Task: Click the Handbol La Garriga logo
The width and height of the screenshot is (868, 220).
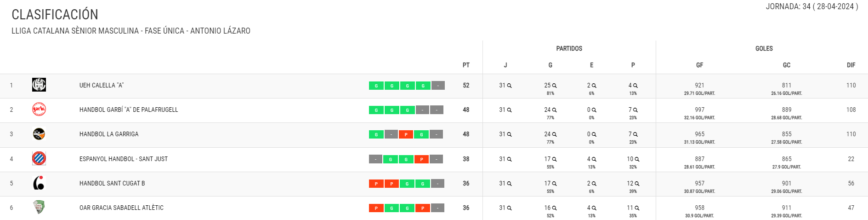Action: coord(39,134)
